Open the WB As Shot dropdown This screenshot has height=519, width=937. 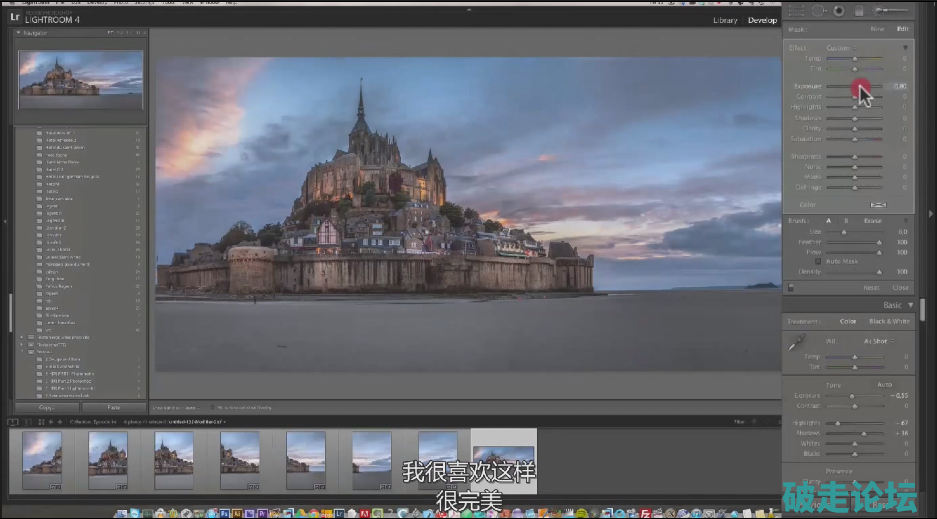tap(878, 341)
